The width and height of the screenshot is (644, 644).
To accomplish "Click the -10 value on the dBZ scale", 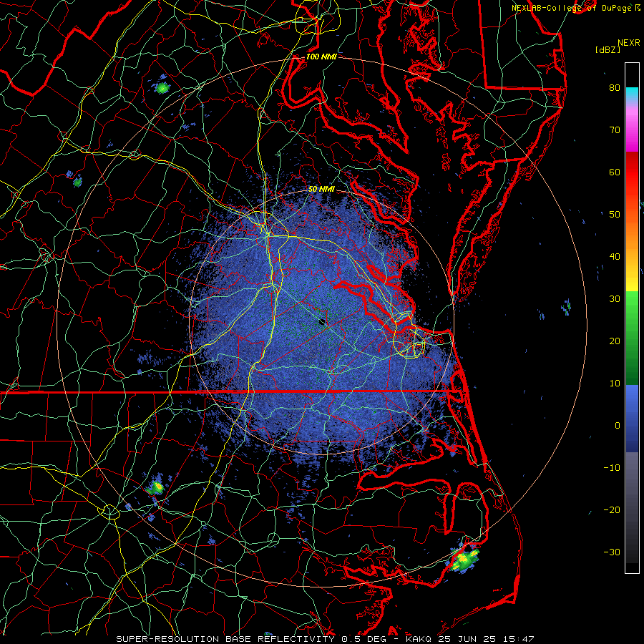I will (x=612, y=468).
